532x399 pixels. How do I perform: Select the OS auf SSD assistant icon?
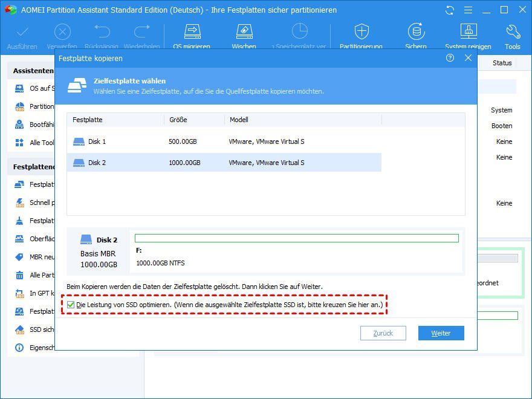[19, 88]
